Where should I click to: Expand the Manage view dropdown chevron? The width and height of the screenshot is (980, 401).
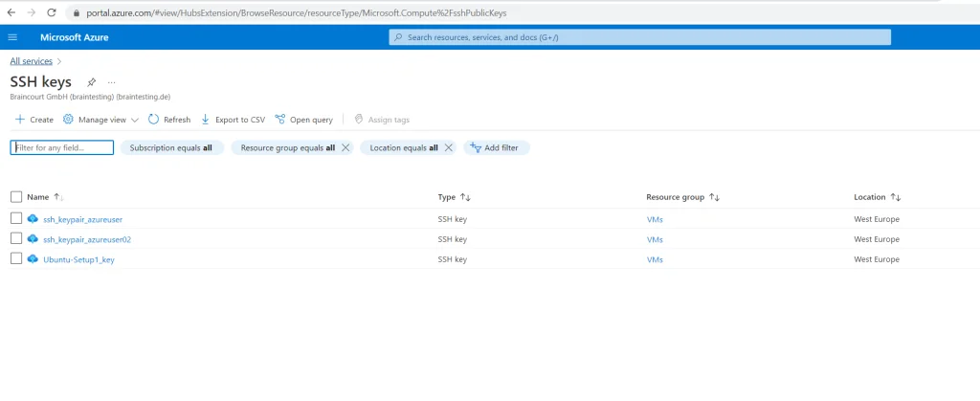(135, 120)
